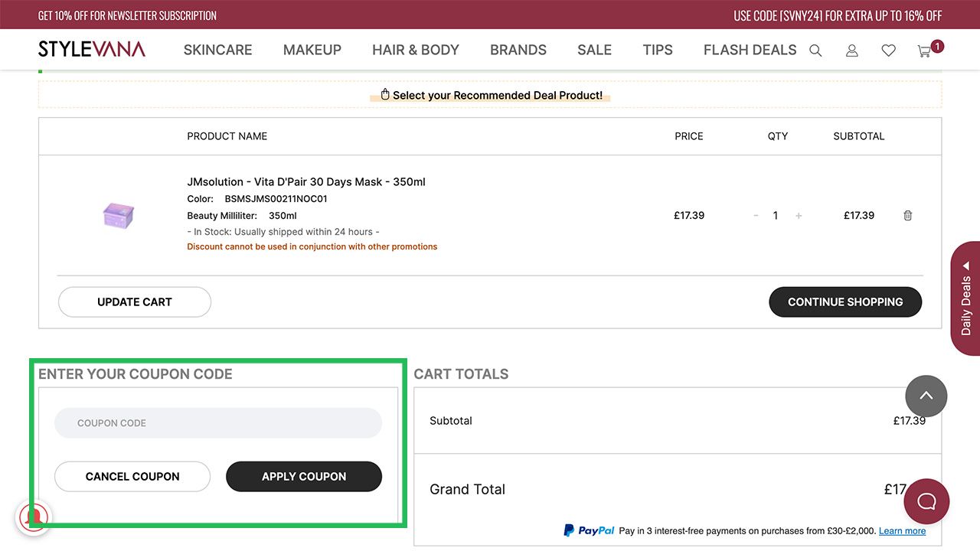Delete the JMsolution mask from cart

[907, 216]
